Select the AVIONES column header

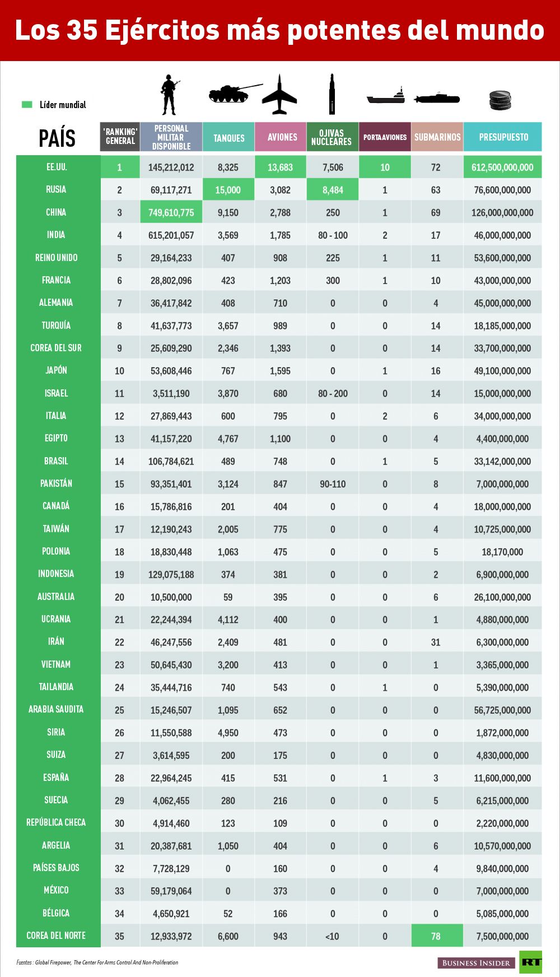pyautogui.click(x=281, y=137)
